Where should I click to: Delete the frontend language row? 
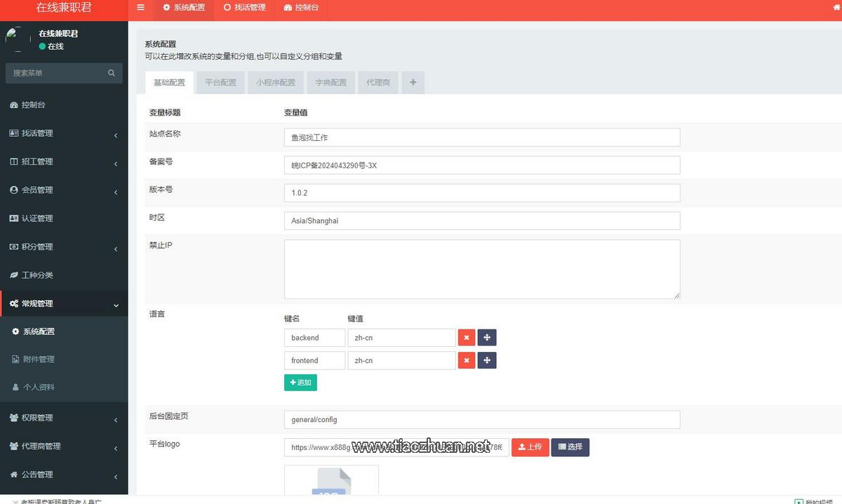(x=466, y=360)
